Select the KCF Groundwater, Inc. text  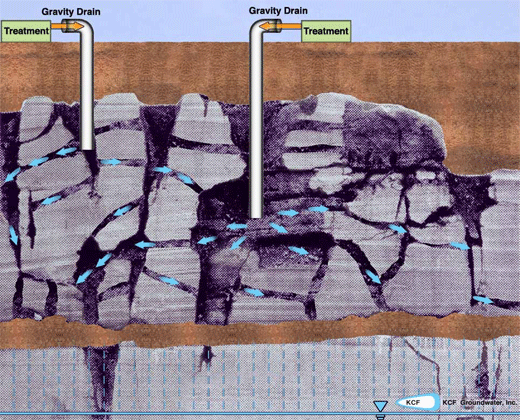pyautogui.click(x=480, y=403)
